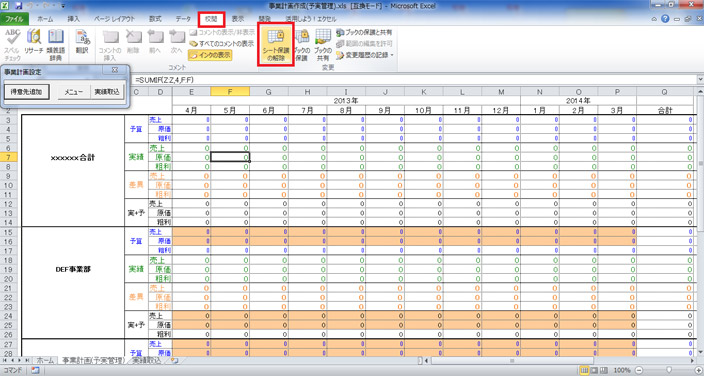Click the Insert Worksheet tab icon

(x=174, y=361)
